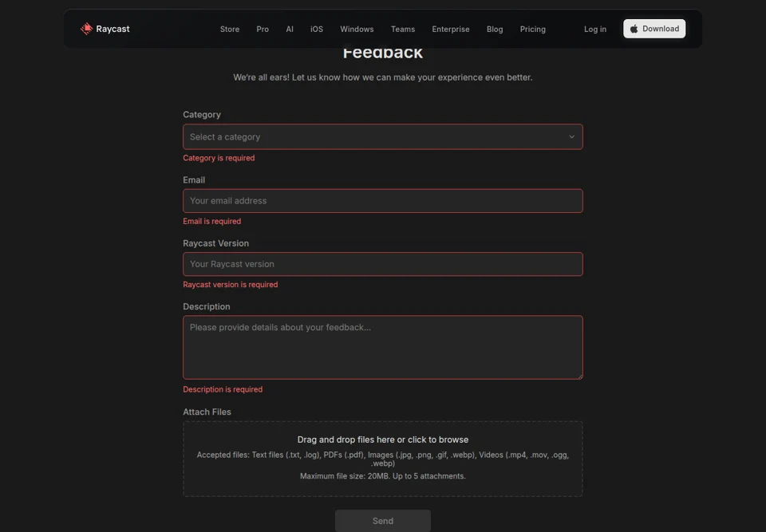
Task: View the Pricing page
Action: click(x=532, y=30)
